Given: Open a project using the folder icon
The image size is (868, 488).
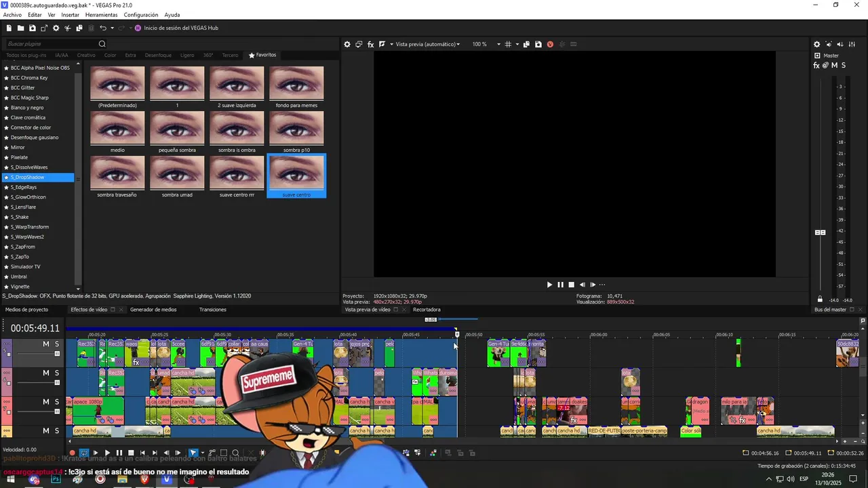Looking at the screenshot, I should click(x=20, y=28).
